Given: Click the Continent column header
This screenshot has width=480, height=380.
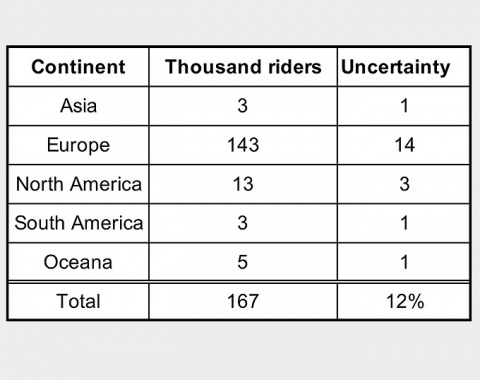Looking at the screenshot, I should coord(78,67).
